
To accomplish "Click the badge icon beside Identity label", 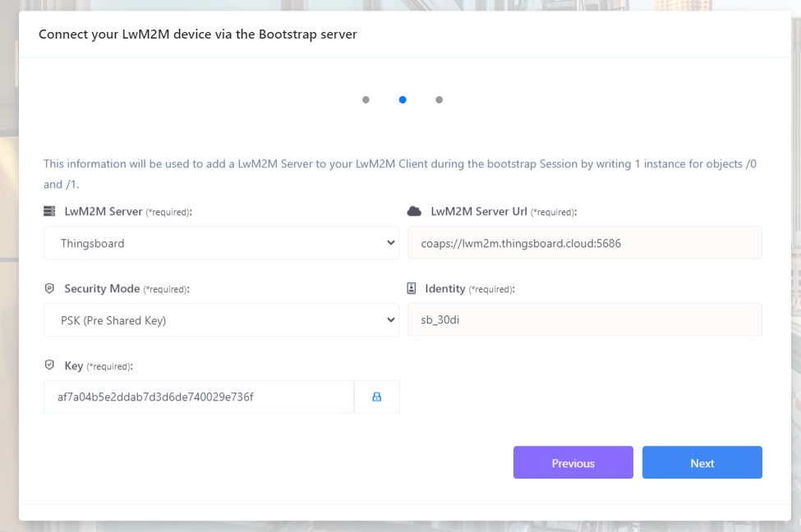I will (x=412, y=288).
